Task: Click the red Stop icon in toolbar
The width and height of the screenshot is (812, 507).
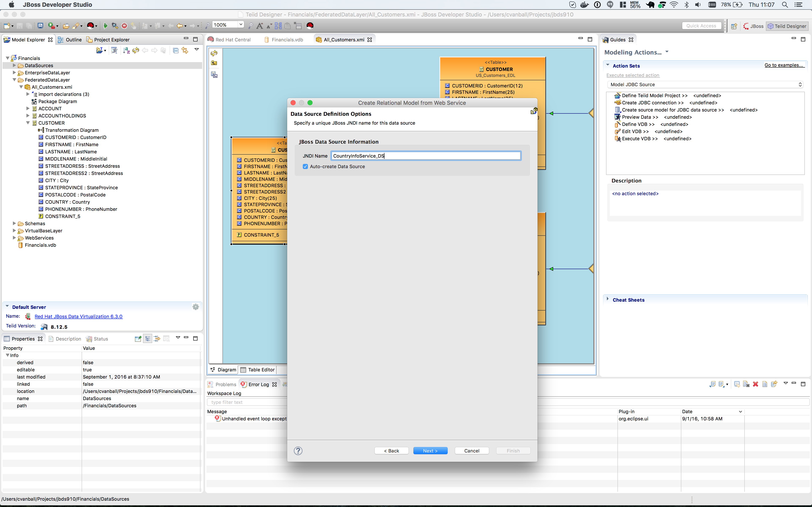Action: 124,26
